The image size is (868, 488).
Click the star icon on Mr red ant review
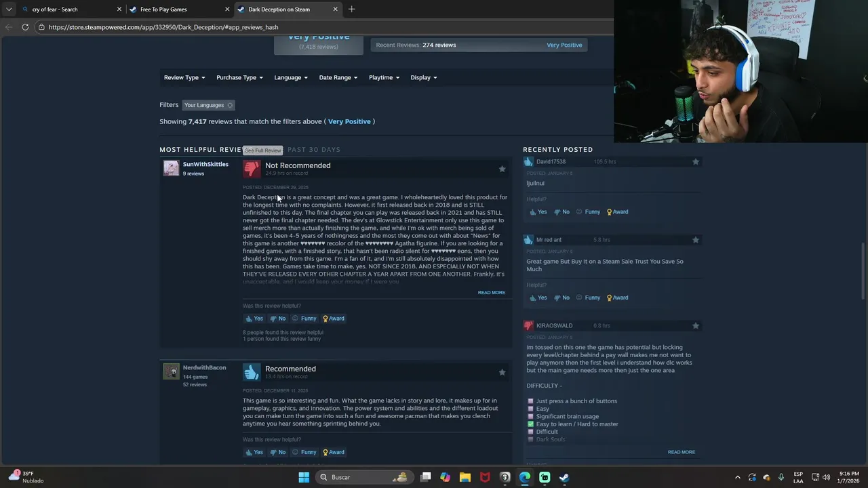click(x=695, y=239)
